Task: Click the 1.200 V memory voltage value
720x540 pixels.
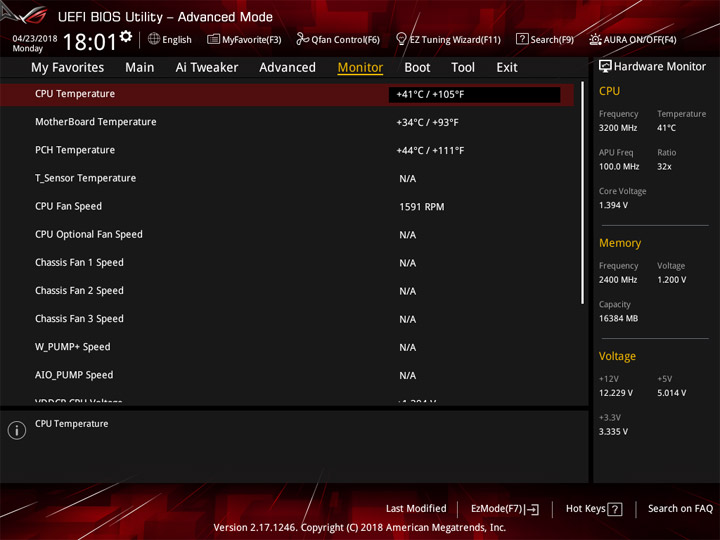Action: pos(671,280)
